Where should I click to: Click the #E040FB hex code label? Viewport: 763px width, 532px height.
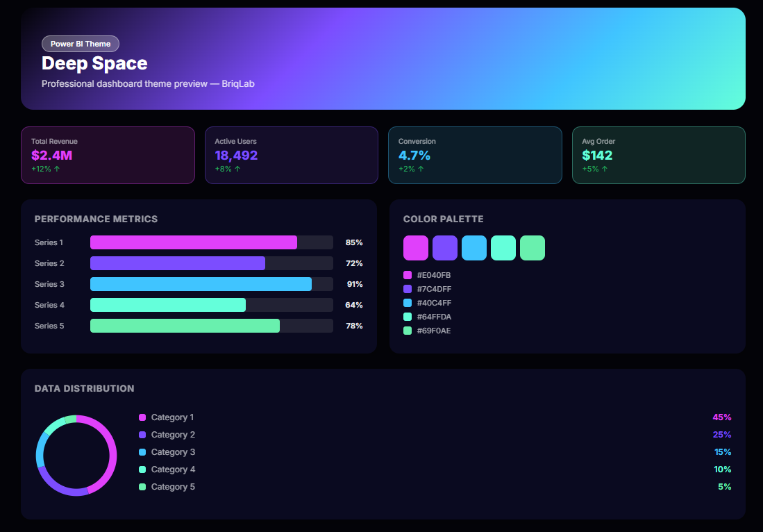(434, 275)
